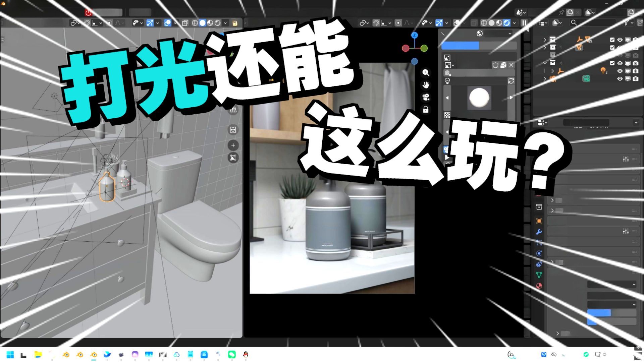Open gizmo options dropdown in left viewport
Screen dimensions: 644x362
157,23
